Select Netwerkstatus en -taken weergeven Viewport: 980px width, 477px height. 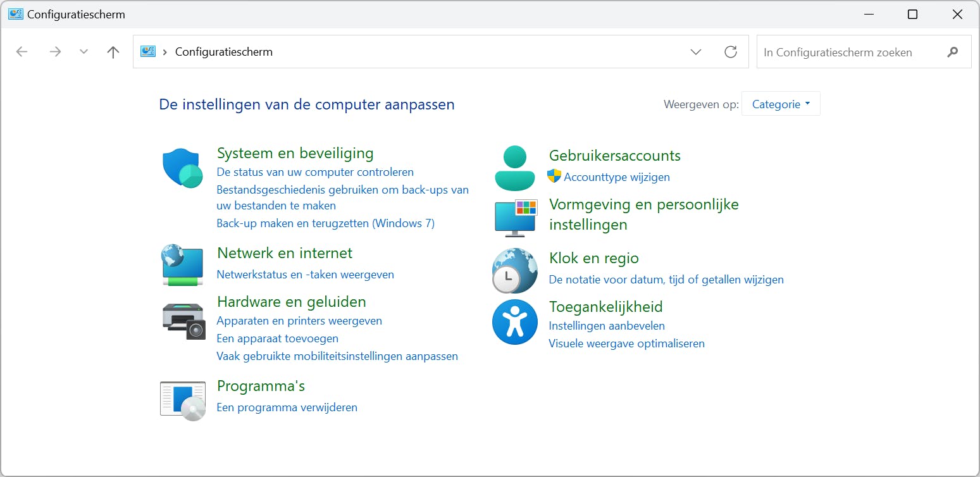click(306, 275)
